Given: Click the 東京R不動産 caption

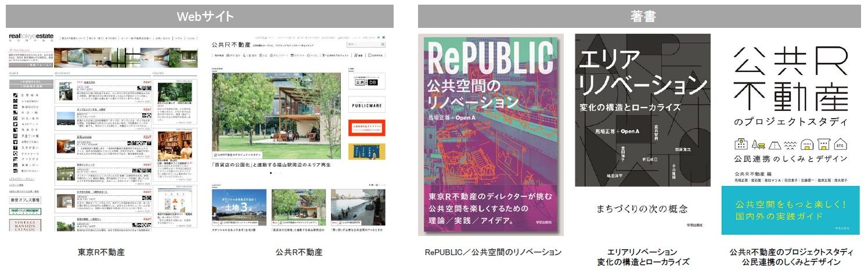Looking at the screenshot, I should point(101,253).
